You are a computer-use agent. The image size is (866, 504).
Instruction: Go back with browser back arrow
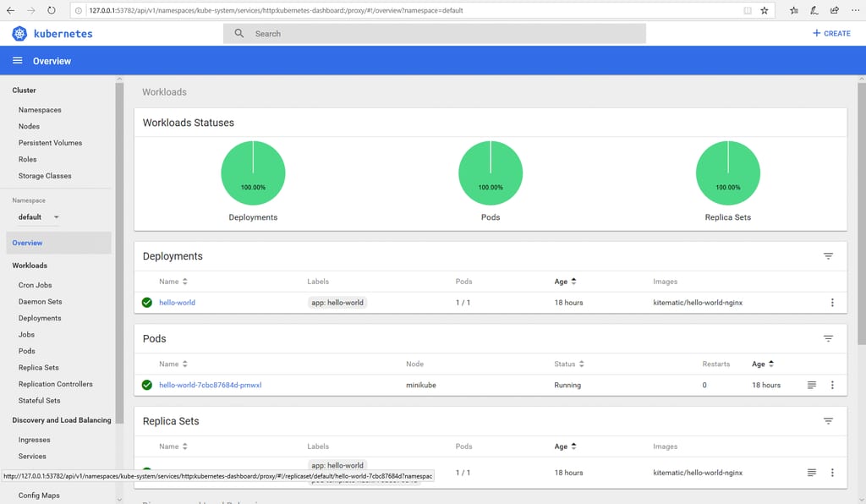coord(10,10)
